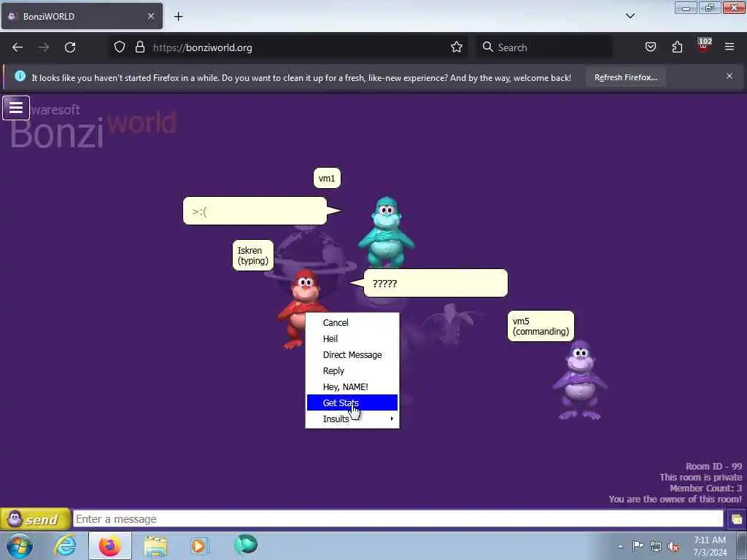Click the Firefox taskbar icon
Image resolution: width=747 pixels, height=560 pixels.
pyautogui.click(x=109, y=545)
